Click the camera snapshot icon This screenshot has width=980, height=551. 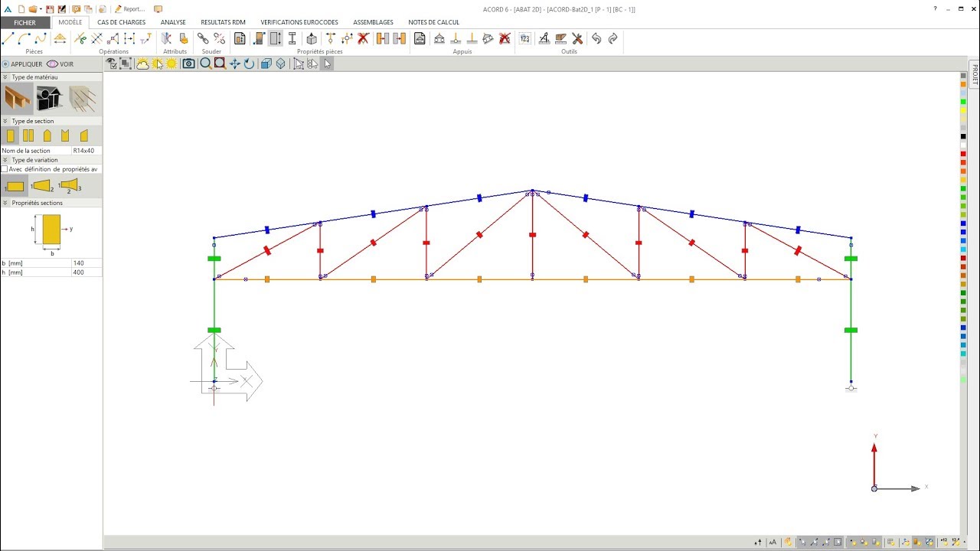coord(188,64)
